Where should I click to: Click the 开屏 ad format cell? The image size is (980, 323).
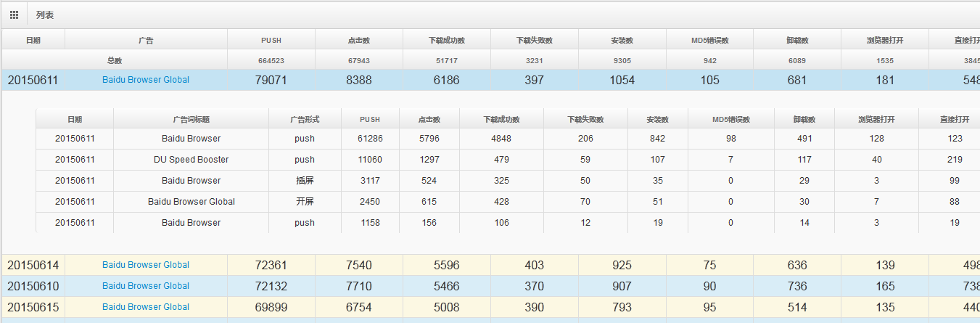305,202
